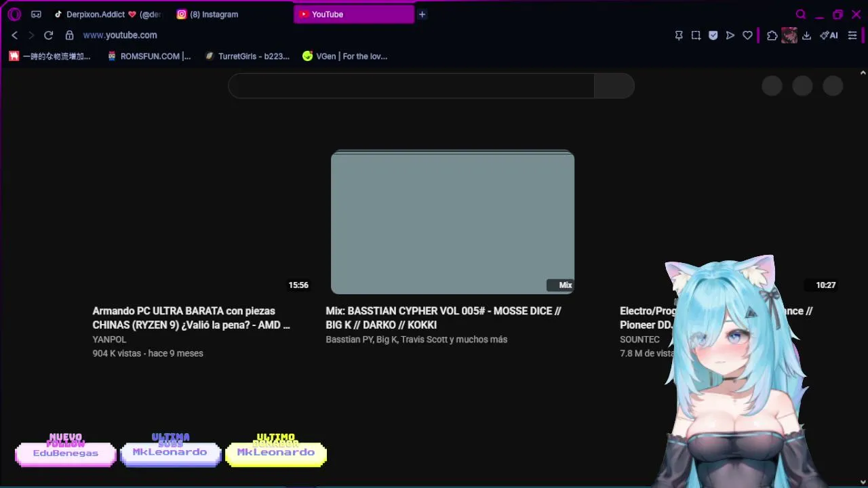Image resolution: width=868 pixels, height=488 pixels.
Task: Click the page scrollbar up arrow
Action: (x=863, y=73)
